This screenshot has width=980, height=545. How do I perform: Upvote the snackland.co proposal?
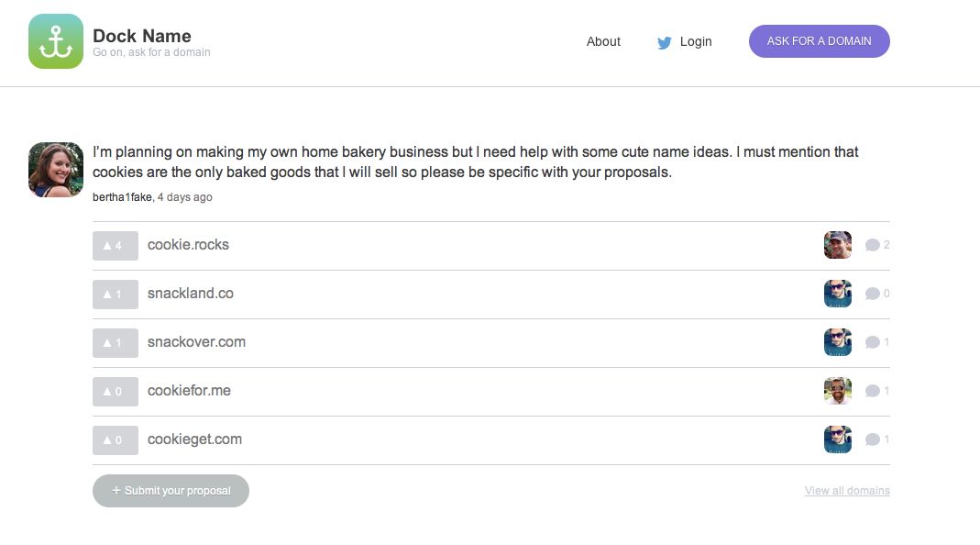click(115, 295)
